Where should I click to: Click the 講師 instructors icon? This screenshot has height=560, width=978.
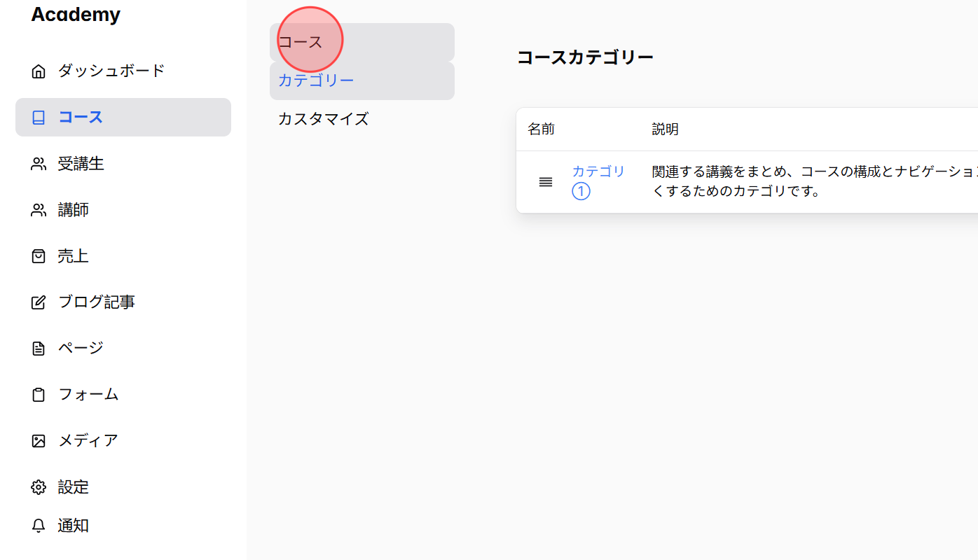point(39,209)
